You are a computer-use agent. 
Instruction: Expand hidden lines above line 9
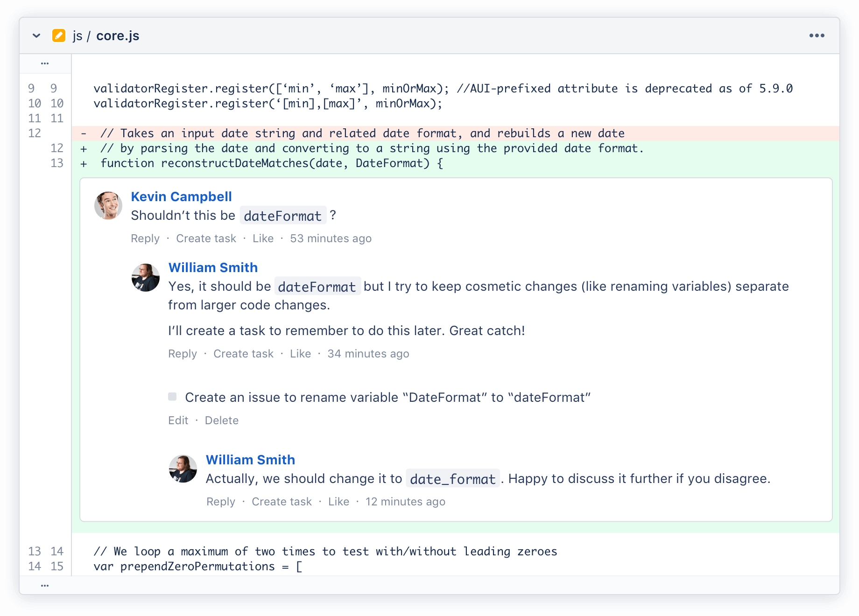pyautogui.click(x=45, y=63)
